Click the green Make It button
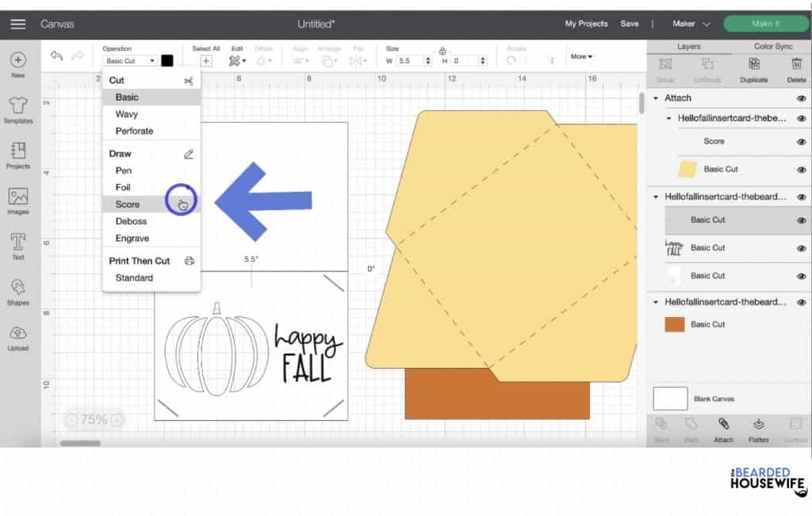Viewport: 812px width, 516px height. pos(766,25)
